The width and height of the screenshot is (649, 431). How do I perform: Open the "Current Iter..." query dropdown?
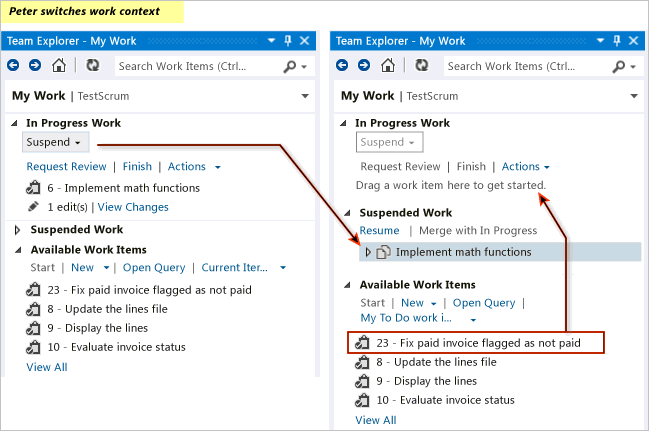[244, 268]
